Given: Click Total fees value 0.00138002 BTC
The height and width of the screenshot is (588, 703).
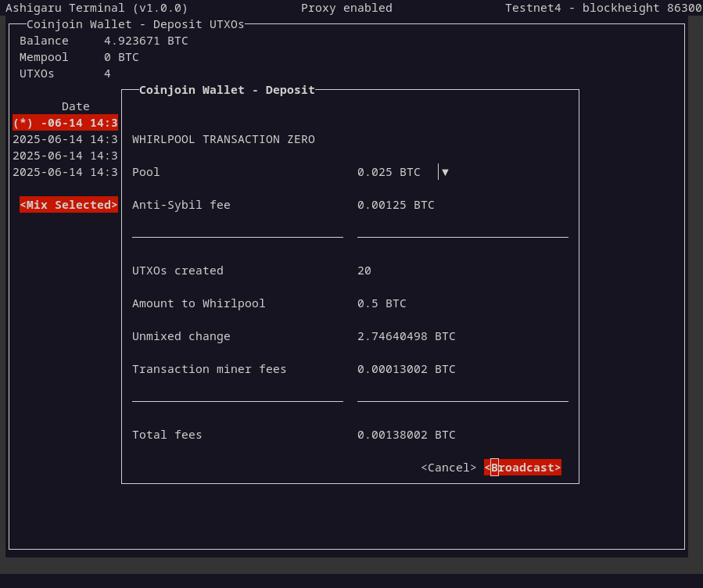Looking at the screenshot, I should click(406, 435).
